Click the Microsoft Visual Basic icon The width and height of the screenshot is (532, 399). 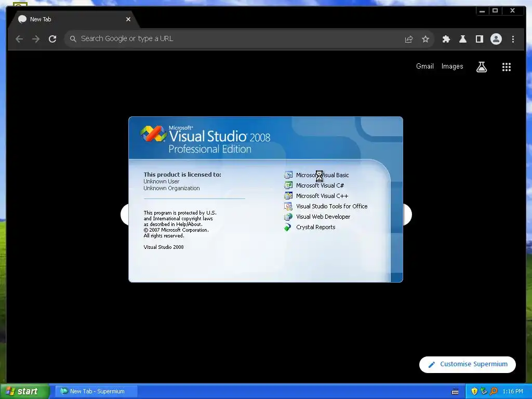point(288,175)
